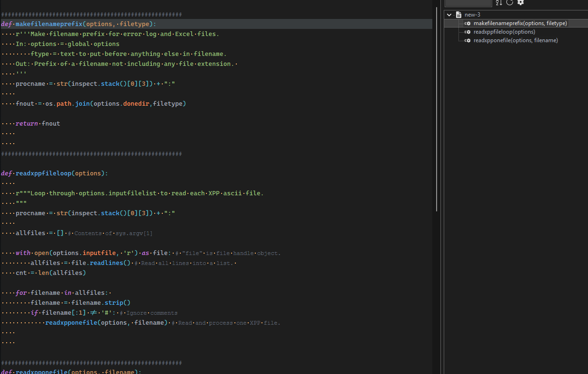588x374 pixels.
Task: Click the 'cnt = len(allfiles)' line
Action: 51,273
